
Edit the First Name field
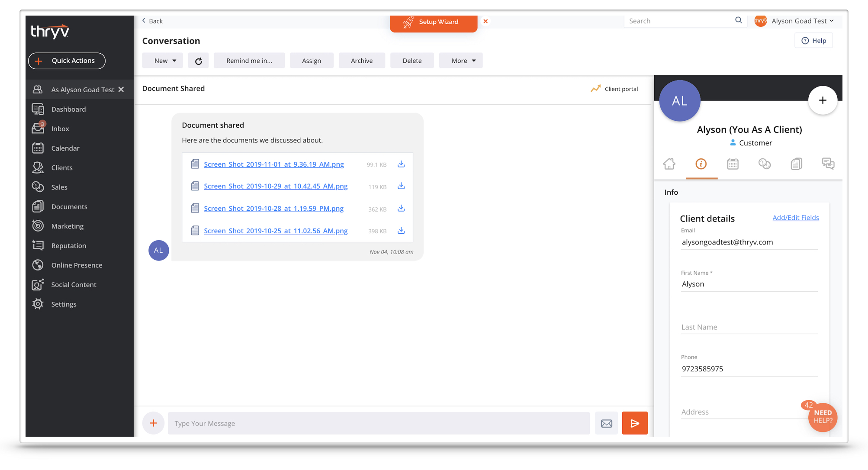click(749, 284)
